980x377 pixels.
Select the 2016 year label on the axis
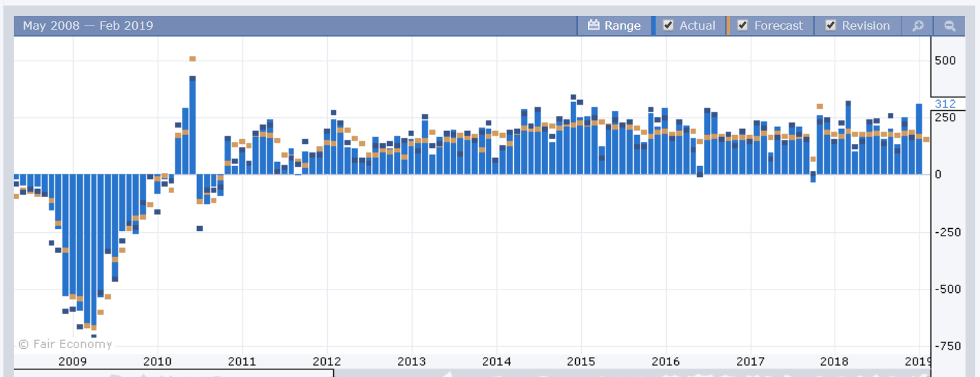[x=665, y=362]
